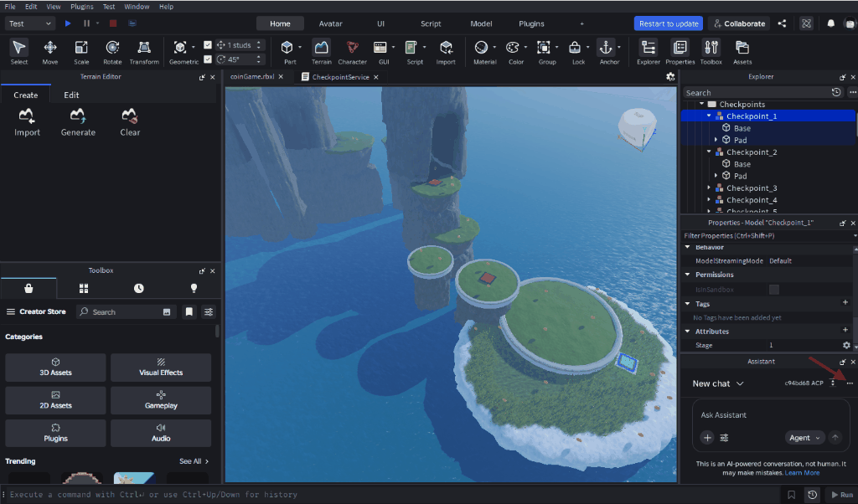This screenshot has height=504, width=858.
Task: Click the Color tool in the ribbon
Action: click(x=514, y=53)
